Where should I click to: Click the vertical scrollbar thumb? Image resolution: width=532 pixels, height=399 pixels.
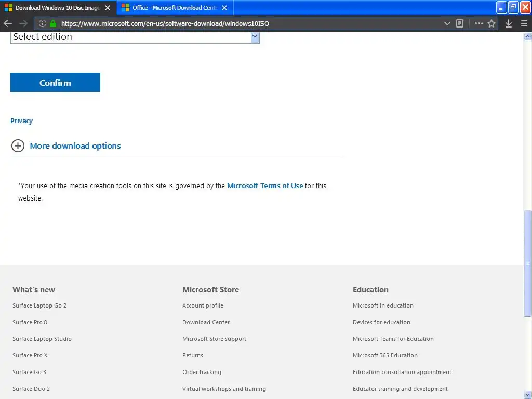(527, 263)
